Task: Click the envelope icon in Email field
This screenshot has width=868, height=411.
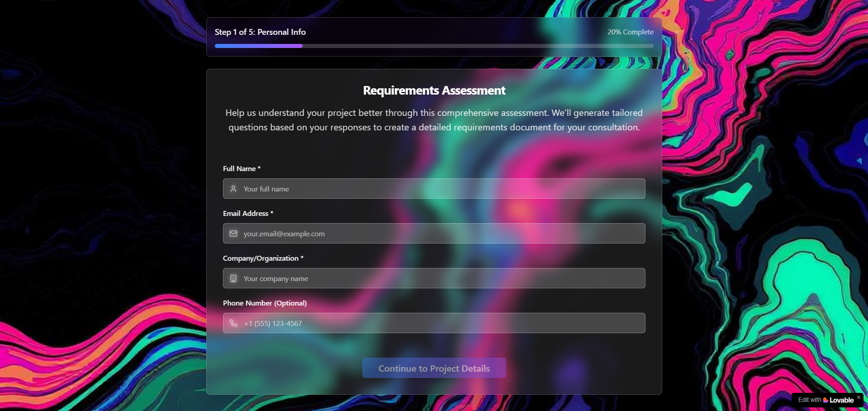Action: click(x=233, y=234)
